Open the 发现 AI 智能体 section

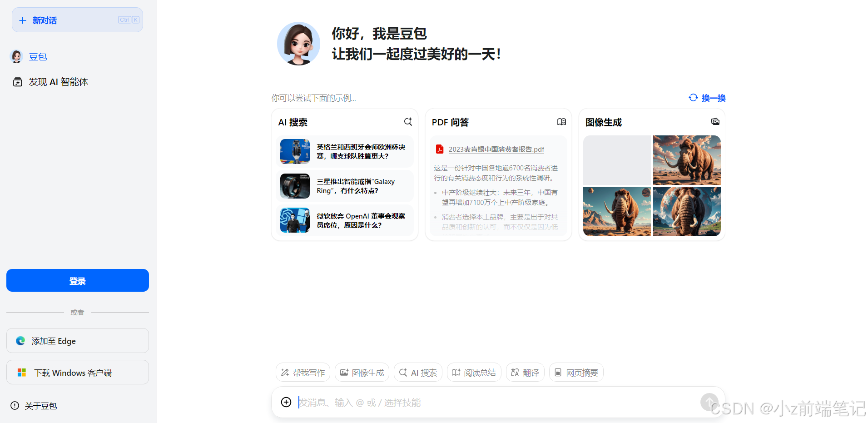coord(58,82)
